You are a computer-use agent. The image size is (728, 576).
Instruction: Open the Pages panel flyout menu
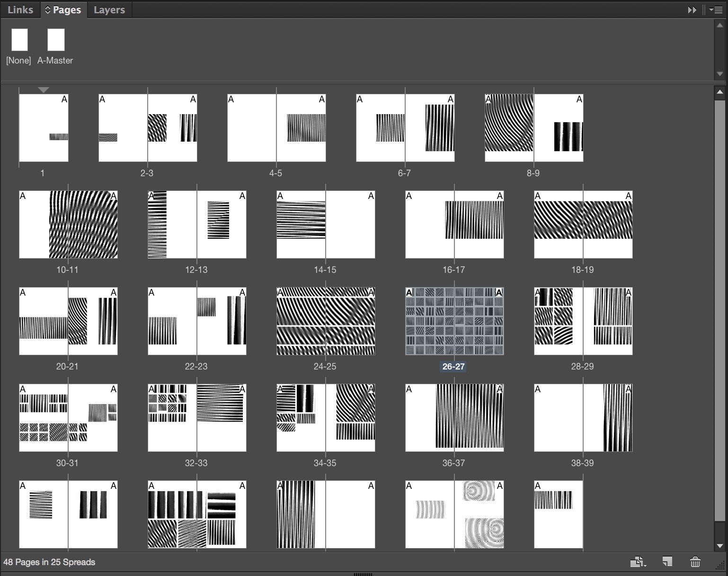[716, 9]
